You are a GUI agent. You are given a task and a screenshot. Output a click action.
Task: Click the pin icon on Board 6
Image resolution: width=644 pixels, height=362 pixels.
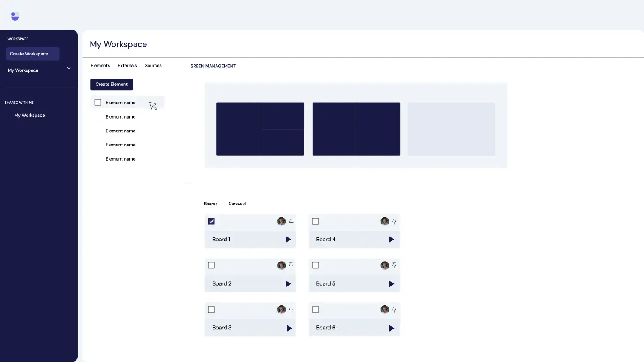(x=395, y=309)
